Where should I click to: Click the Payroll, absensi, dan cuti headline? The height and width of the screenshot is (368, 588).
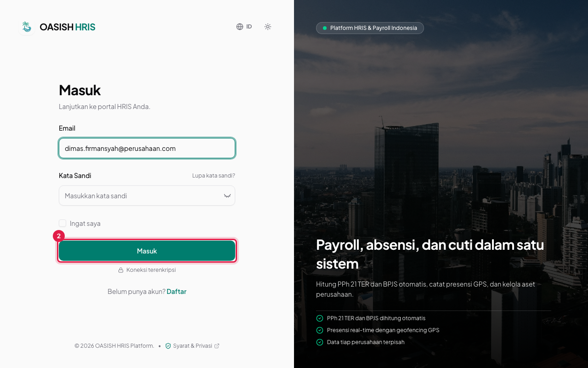point(430,254)
